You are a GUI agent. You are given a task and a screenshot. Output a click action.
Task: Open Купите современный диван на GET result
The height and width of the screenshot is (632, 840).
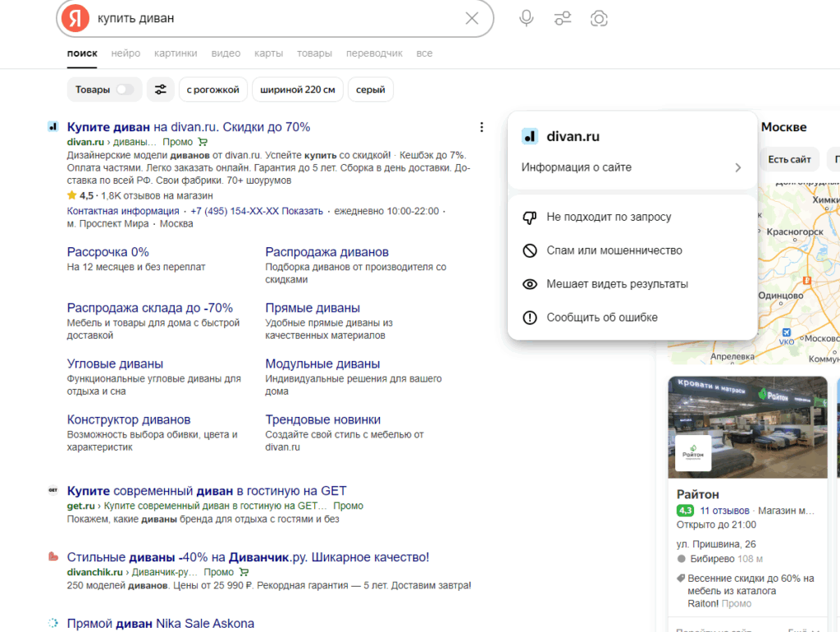pyautogui.click(x=207, y=491)
